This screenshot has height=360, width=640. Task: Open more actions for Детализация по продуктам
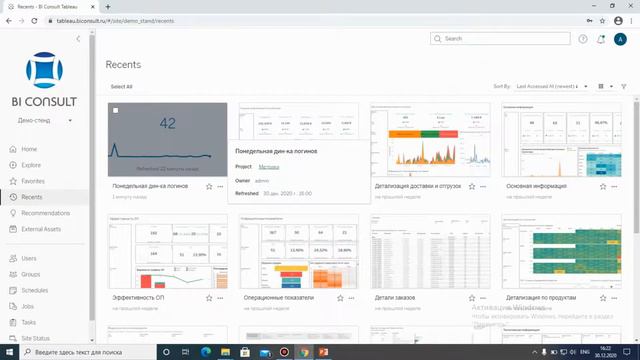614,298
